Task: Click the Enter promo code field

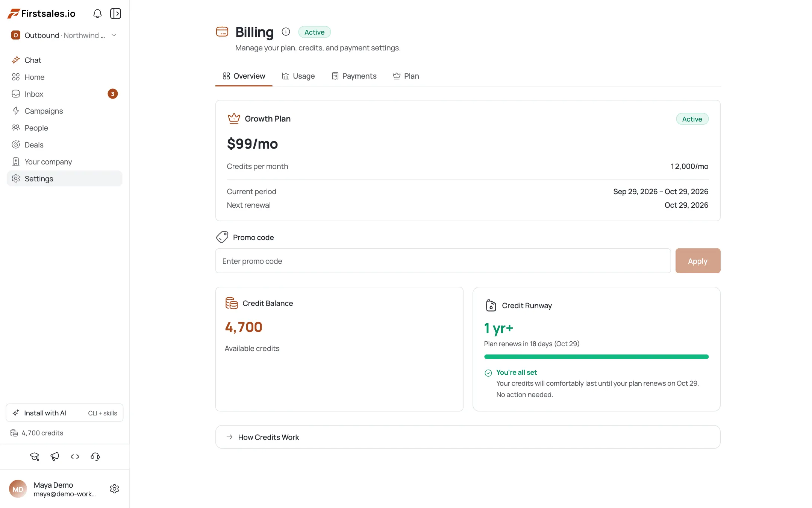Action: [x=443, y=261]
